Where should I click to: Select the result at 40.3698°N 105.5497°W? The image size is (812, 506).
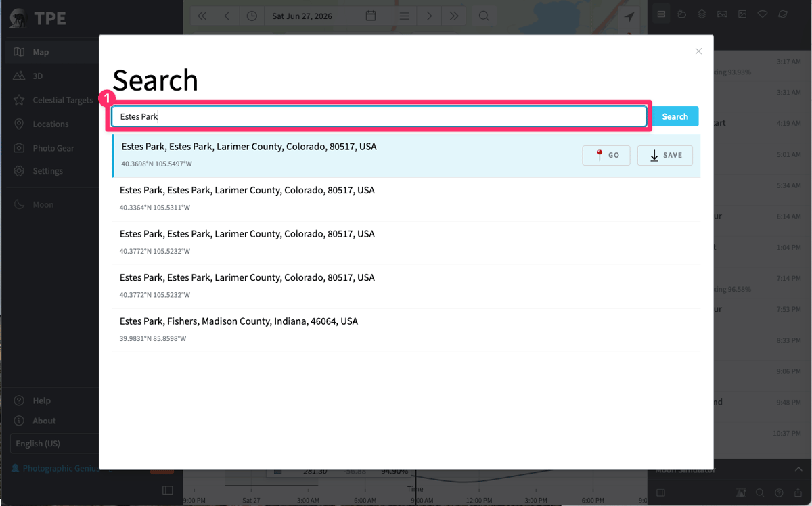(x=406, y=156)
